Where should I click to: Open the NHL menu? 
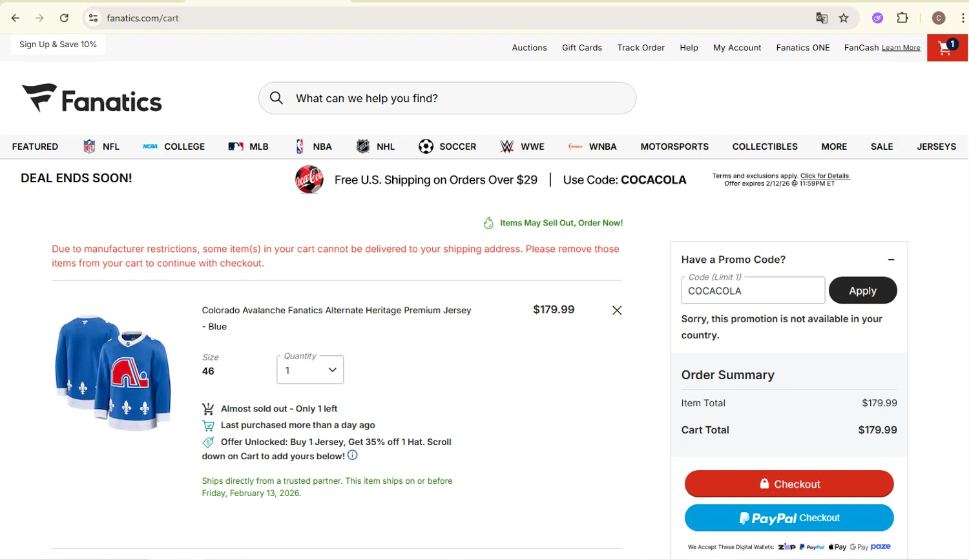375,147
